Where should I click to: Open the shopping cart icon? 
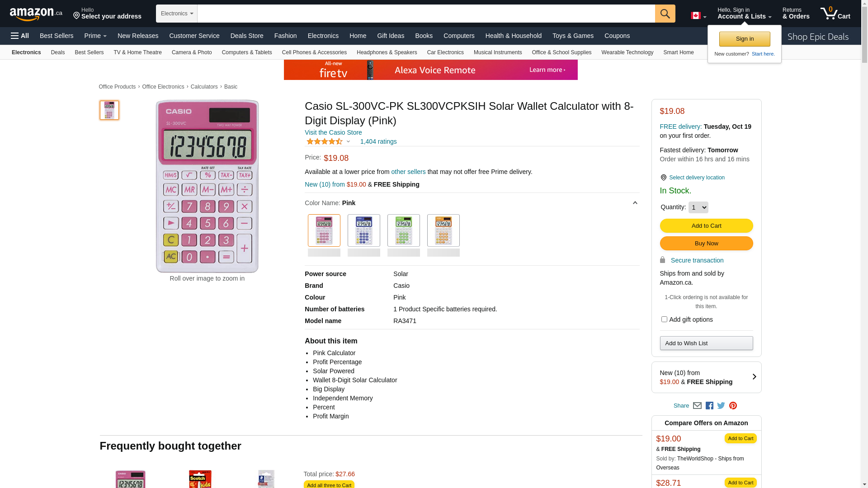coord(835,14)
